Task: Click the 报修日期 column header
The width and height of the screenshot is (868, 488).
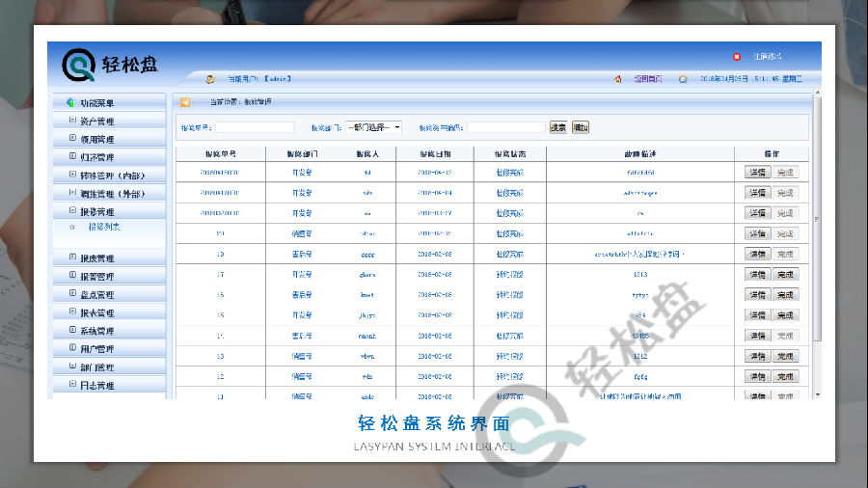Action: pos(435,153)
